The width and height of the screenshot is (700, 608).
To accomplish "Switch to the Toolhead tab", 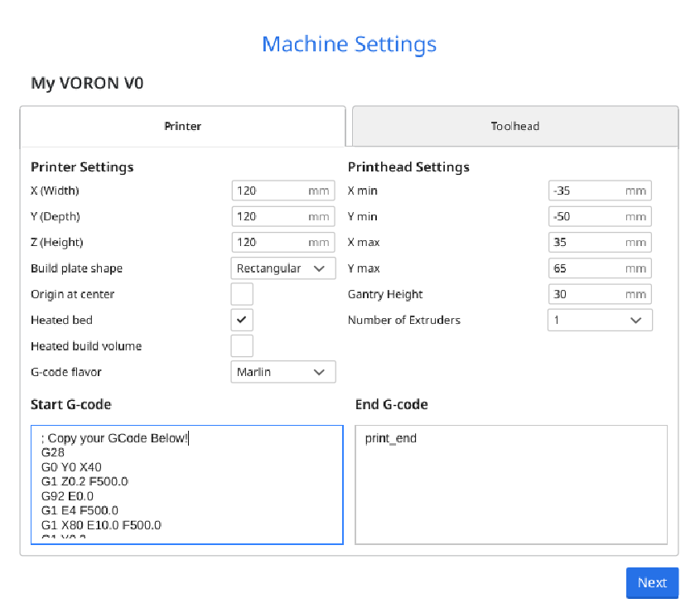I will (x=514, y=126).
